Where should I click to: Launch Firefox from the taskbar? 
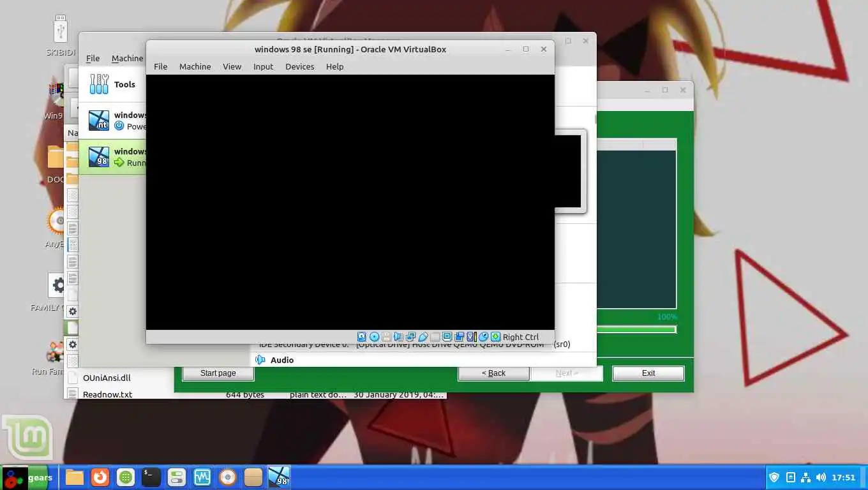pyautogui.click(x=100, y=477)
